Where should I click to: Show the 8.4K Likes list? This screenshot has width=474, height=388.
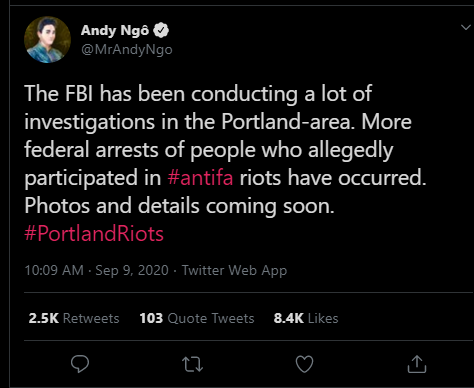pyautogui.click(x=306, y=318)
